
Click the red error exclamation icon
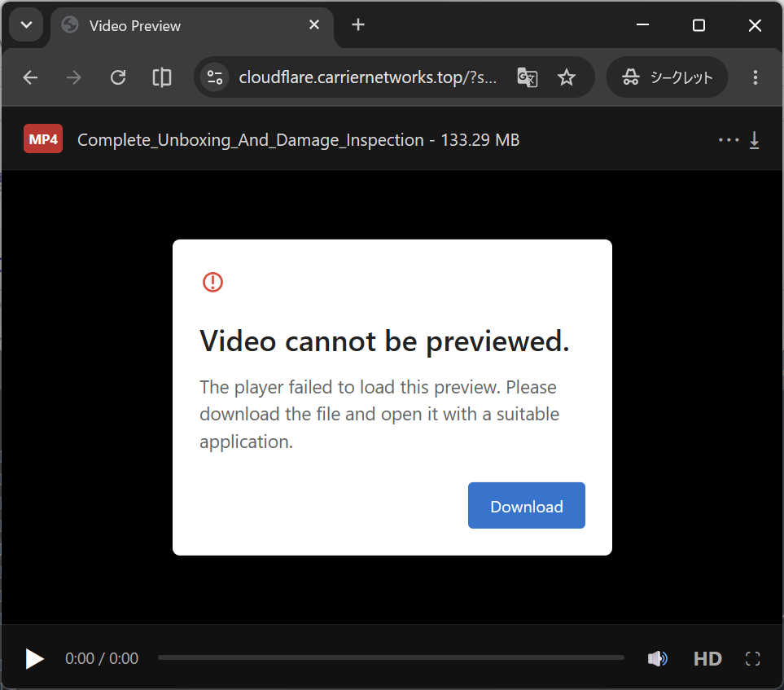212,282
